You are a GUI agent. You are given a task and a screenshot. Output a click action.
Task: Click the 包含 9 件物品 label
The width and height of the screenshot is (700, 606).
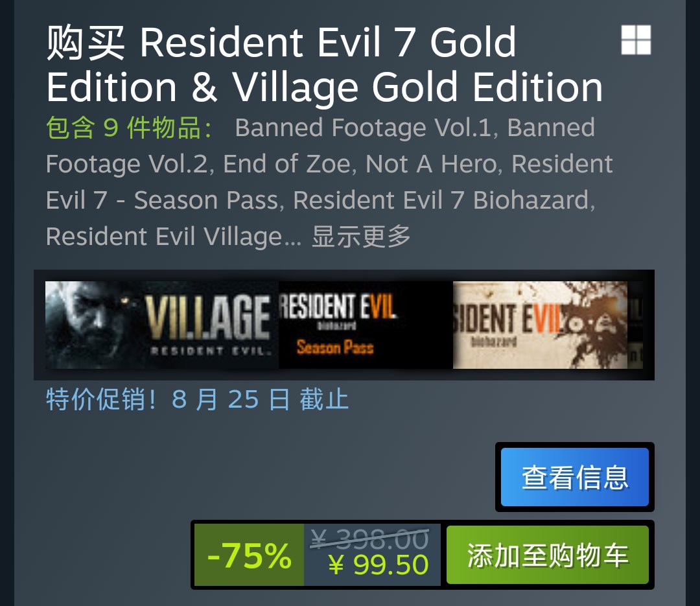tap(130, 128)
